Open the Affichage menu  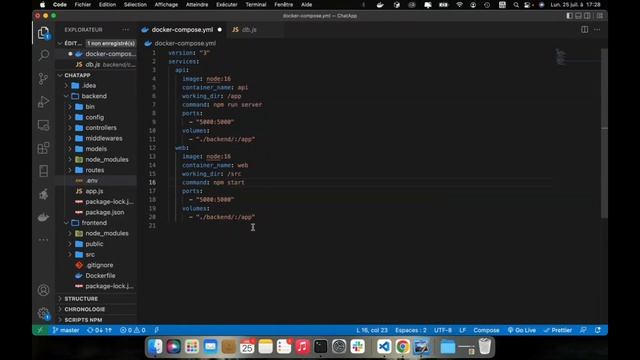pos(166,5)
